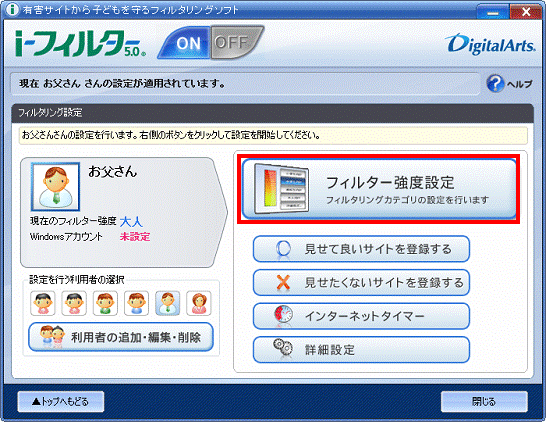
Task: Select the mother avatar in the user row
Action: pyautogui.click(x=199, y=303)
